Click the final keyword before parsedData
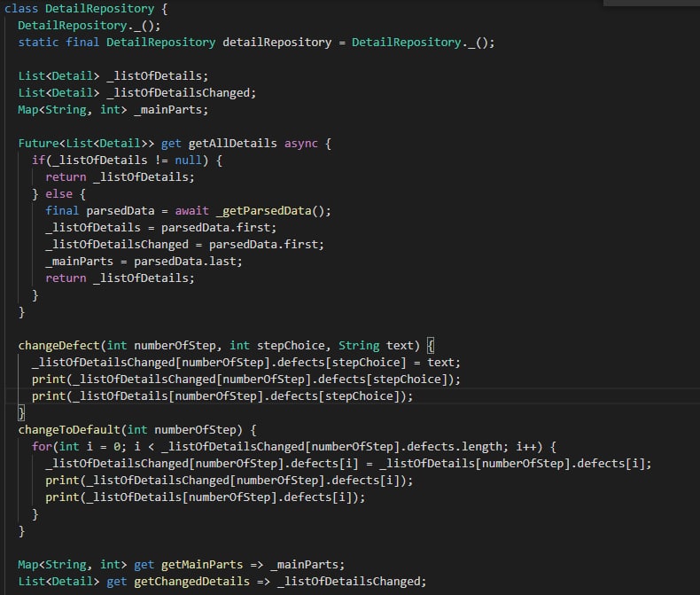700x595 pixels. pyautogui.click(x=62, y=211)
